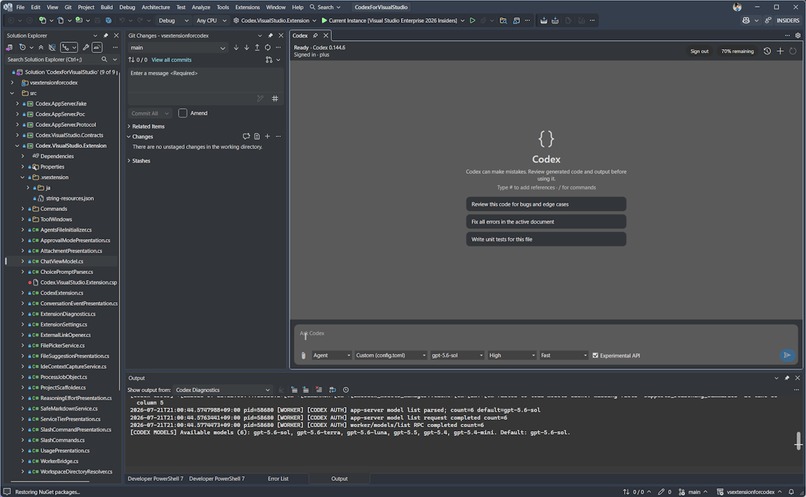Click Review this code for bugs suggestion

(546, 204)
